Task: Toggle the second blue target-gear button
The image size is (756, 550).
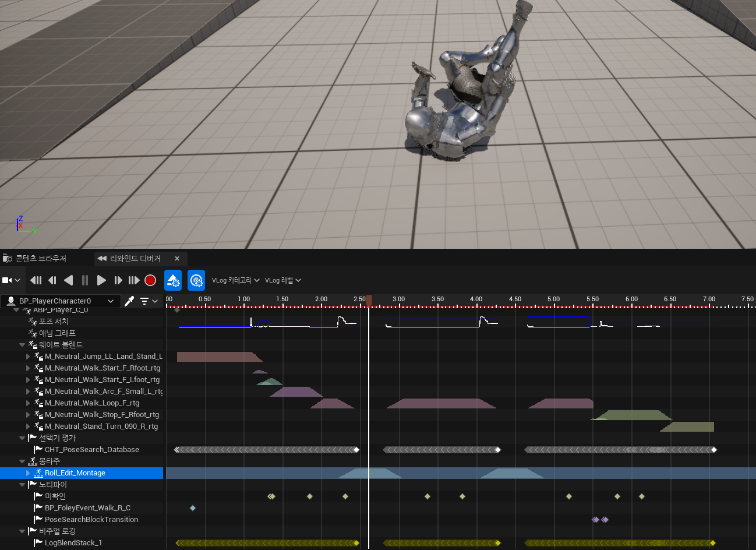Action: tap(196, 280)
